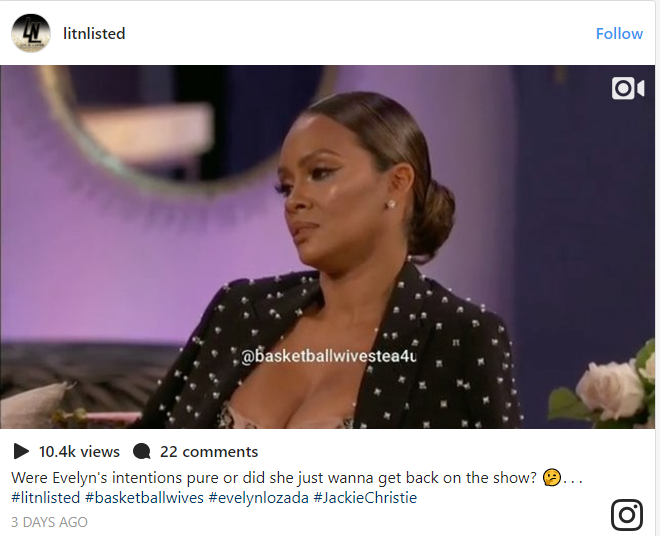
Task: Click the litnlisted username
Action: 94,34
